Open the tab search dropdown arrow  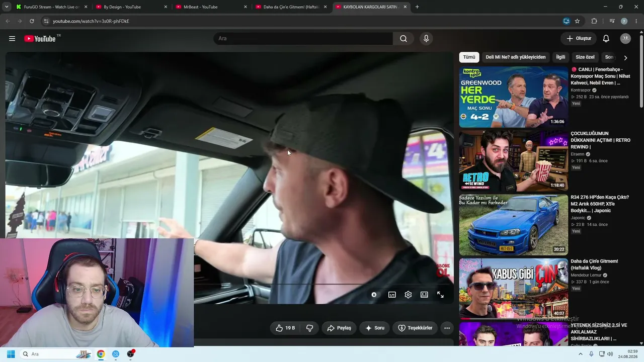(x=6, y=7)
